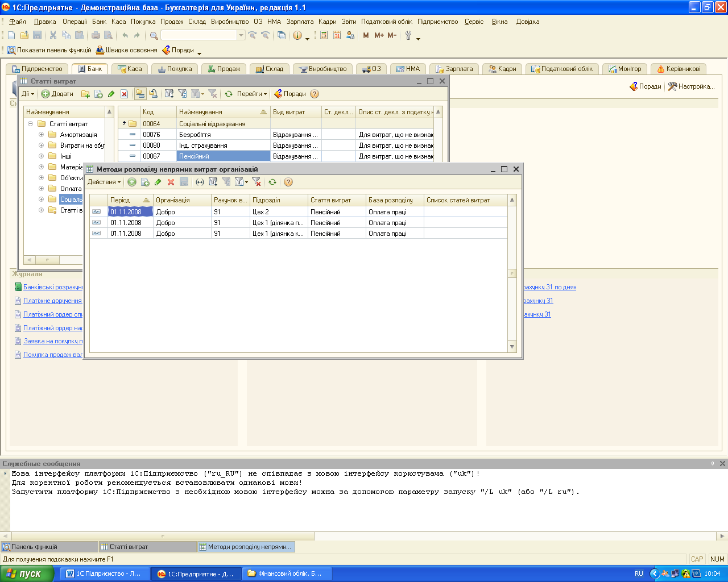Click the Find magnifier icon in main toolbar

(x=154, y=35)
